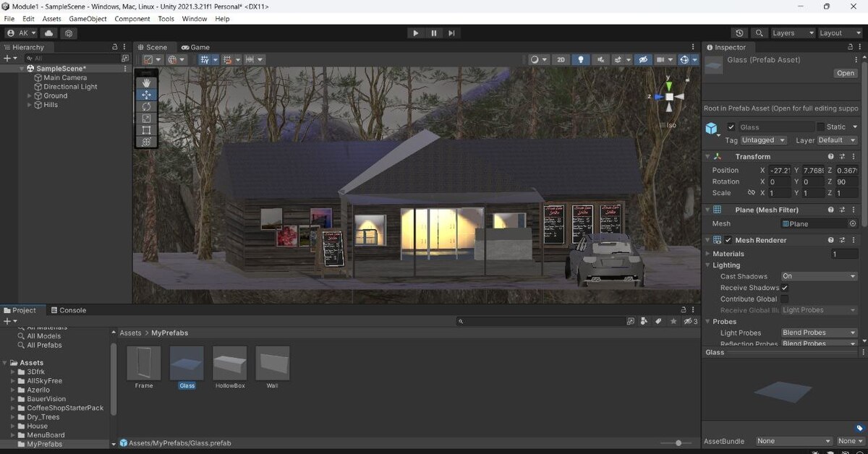The image size is (868, 454).
Task: Select the Rotate tool in scene view
Action: (146, 106)
